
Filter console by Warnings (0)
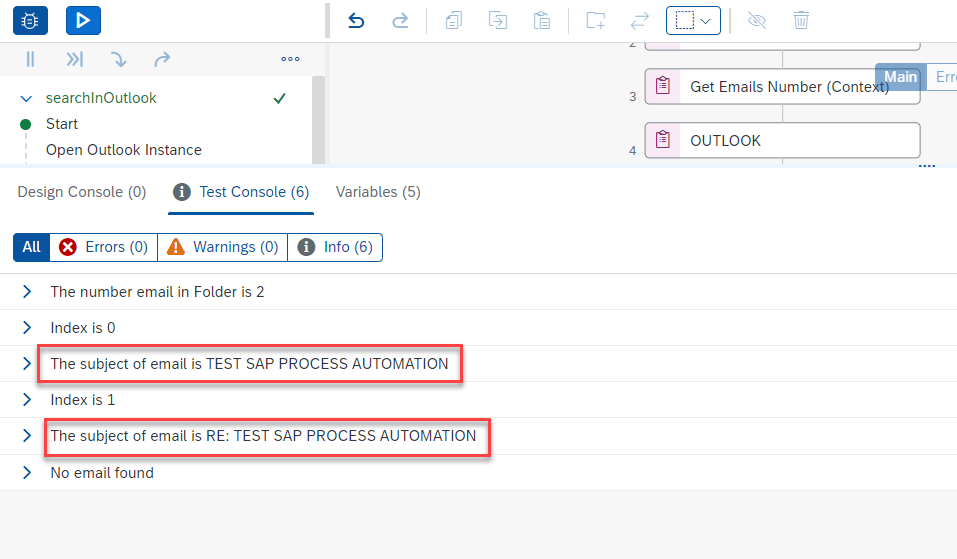pyautogui.click(x=222, y=247)
